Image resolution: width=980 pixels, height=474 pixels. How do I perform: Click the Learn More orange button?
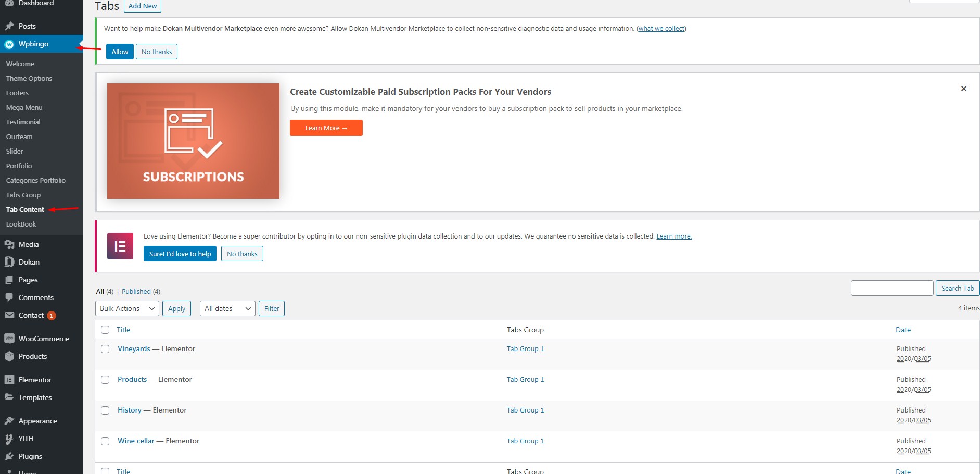[326, 128]
